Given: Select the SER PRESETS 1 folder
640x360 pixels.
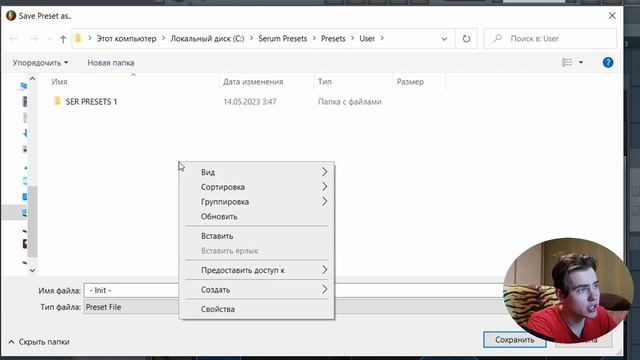Looking at the screenshot, I should pyautogui.click(x=91, y=102).
